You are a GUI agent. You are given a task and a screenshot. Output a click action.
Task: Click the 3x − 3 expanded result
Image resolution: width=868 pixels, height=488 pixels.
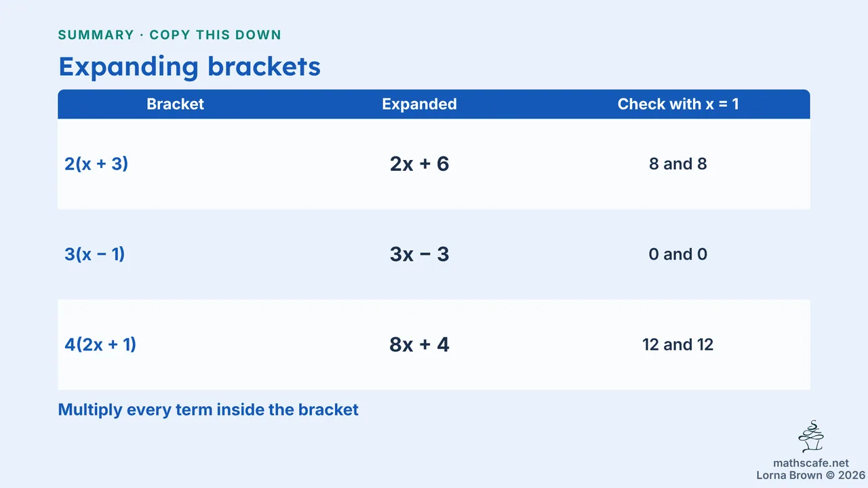[x=419, y=254]
